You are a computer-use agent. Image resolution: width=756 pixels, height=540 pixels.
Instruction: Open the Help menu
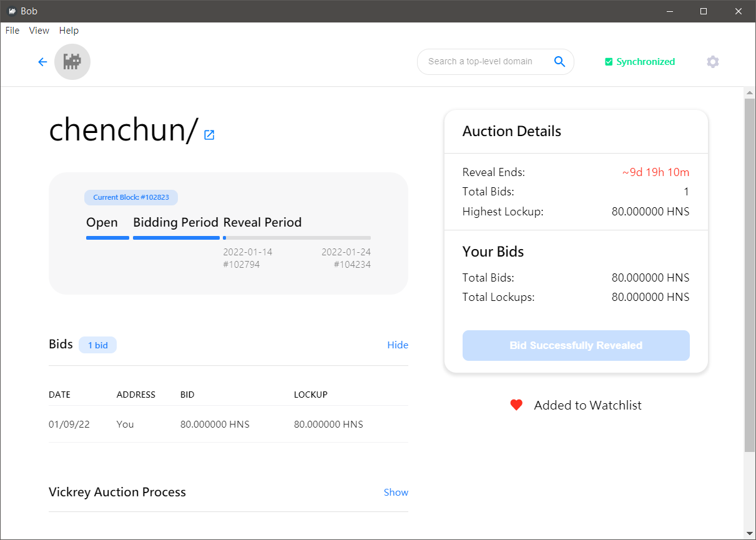(69, 31)
